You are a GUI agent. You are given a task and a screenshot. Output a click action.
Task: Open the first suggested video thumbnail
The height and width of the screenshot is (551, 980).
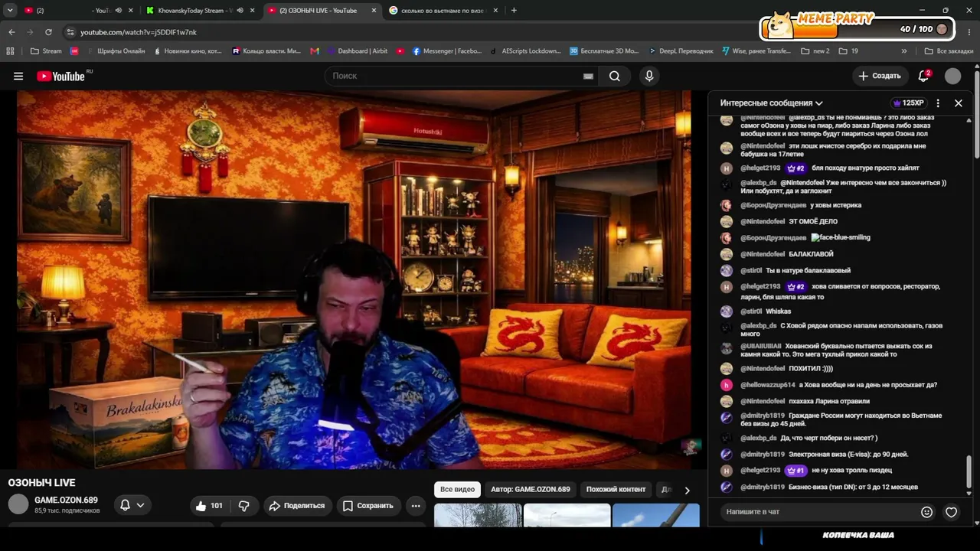(x=478, y=515)
